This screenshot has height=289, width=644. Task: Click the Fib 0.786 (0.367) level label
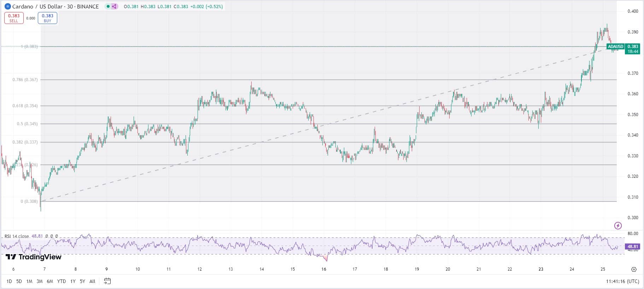click(25, 80)
